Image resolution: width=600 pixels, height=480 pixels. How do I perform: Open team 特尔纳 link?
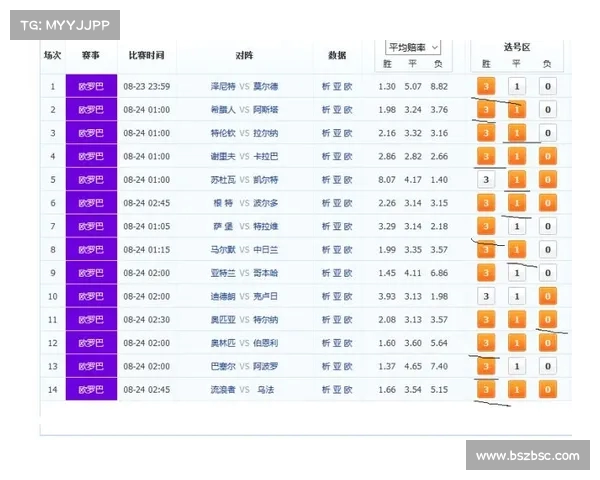click(266, 320)
